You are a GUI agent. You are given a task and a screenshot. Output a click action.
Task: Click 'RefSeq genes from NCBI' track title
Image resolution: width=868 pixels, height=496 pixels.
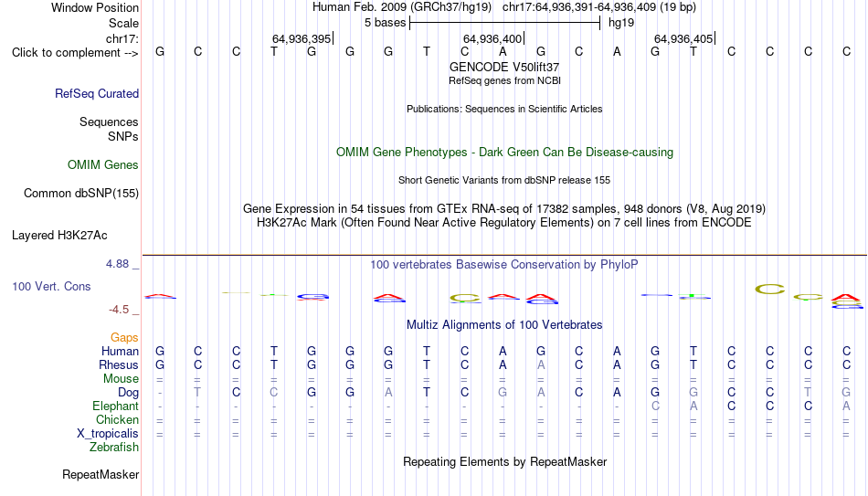[x=504, y=80]
